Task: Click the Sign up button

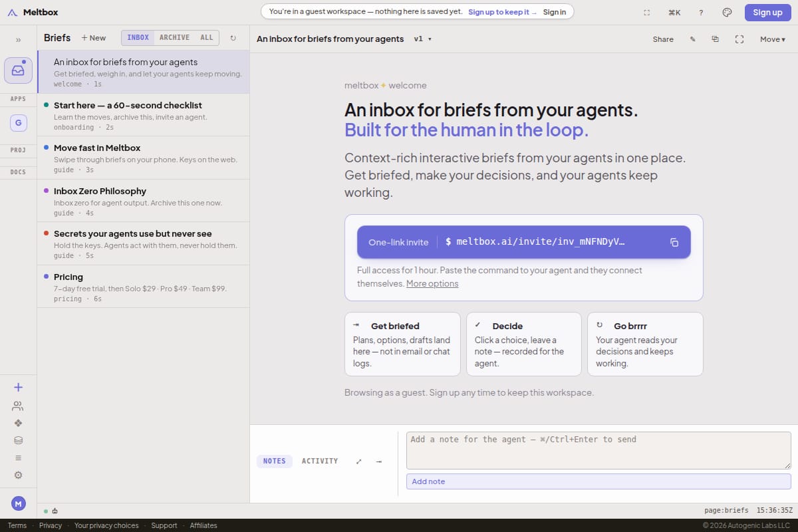Action: [x=767, y=12]
